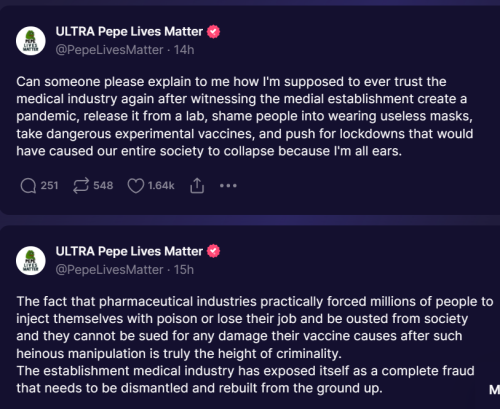This screenshot has height=409, width=500.
Task: Open ULTRA Pepe Lives Matter profile on the 14h post
Action: [129, 32]
